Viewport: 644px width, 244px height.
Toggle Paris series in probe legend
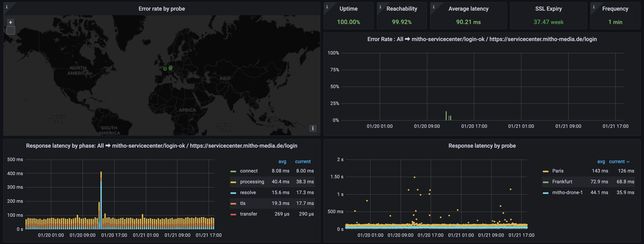(558, 171)
